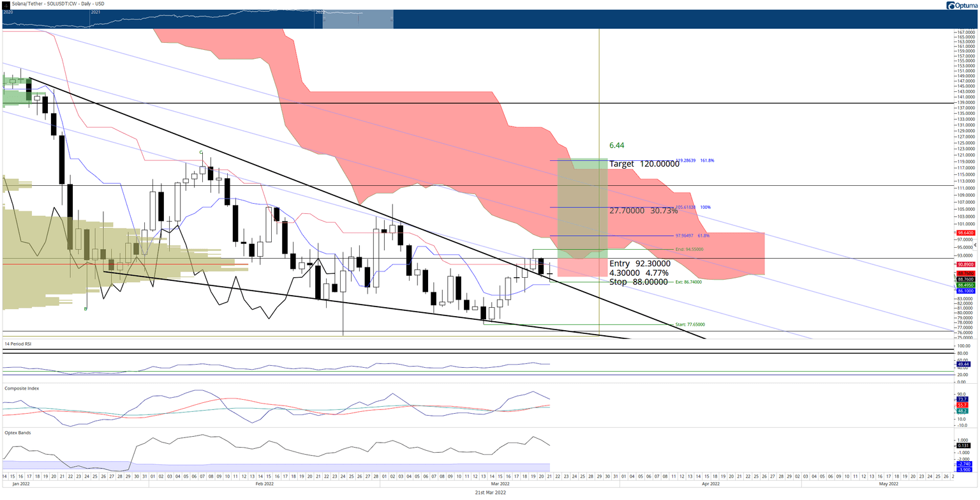Viewport: 980px width, 500px height.
Task: Click the left handle of navigator selection
Action: (323, 19)
